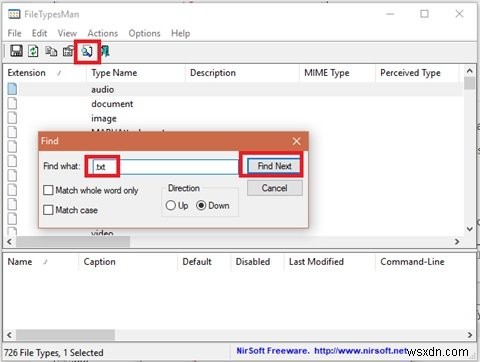Select the 'image' type name row

104,118
